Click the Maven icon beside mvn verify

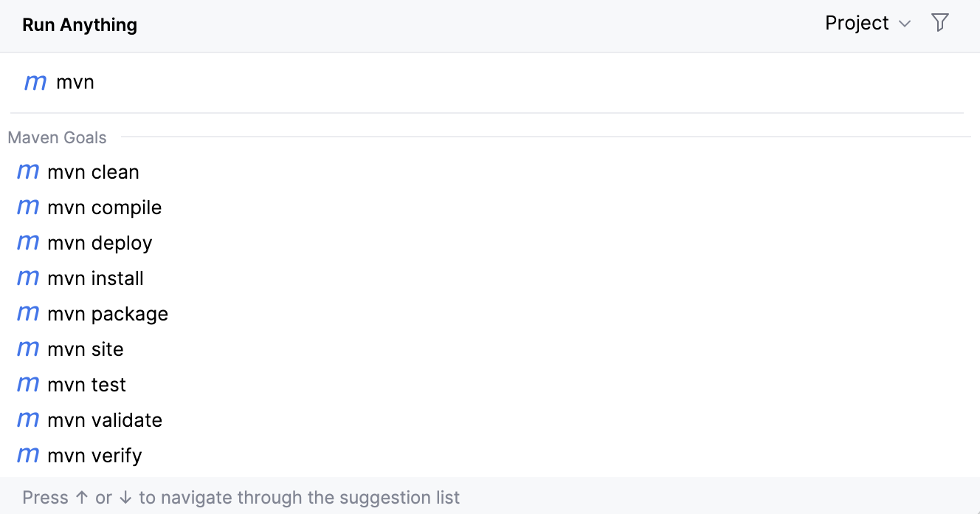point(27,455)
